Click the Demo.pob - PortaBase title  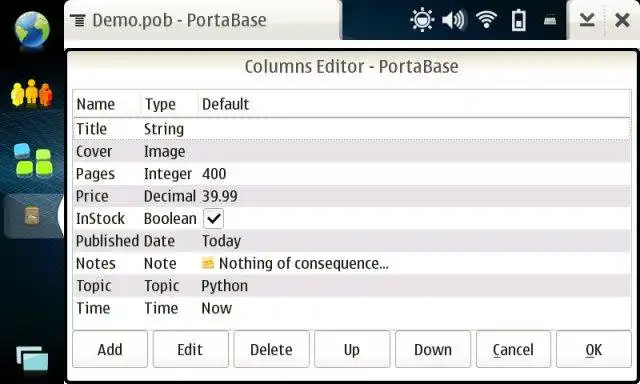pos(179,20)
